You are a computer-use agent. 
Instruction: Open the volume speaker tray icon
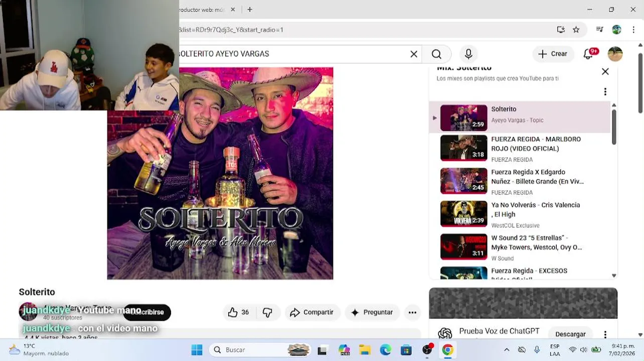(583, 350)
